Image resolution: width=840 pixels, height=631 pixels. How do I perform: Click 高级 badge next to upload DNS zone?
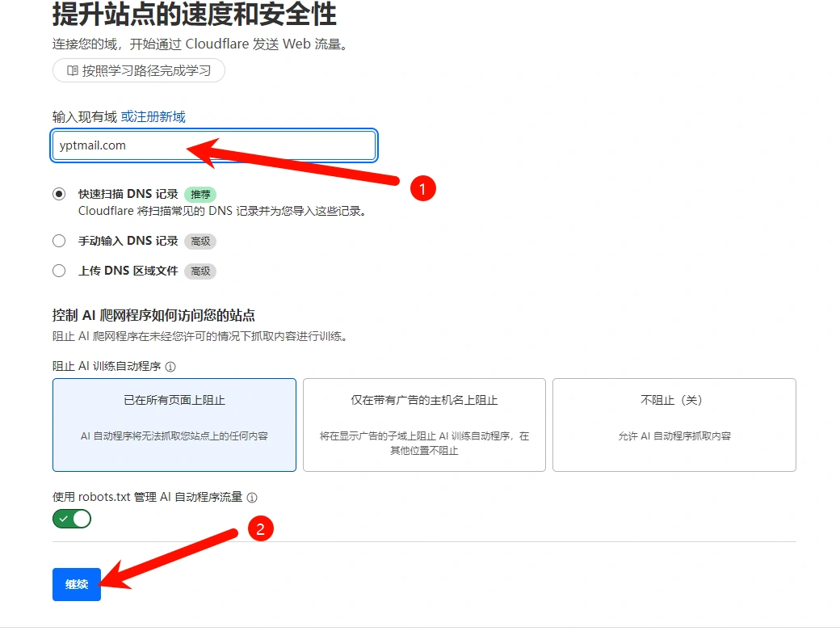pos(200,271)
